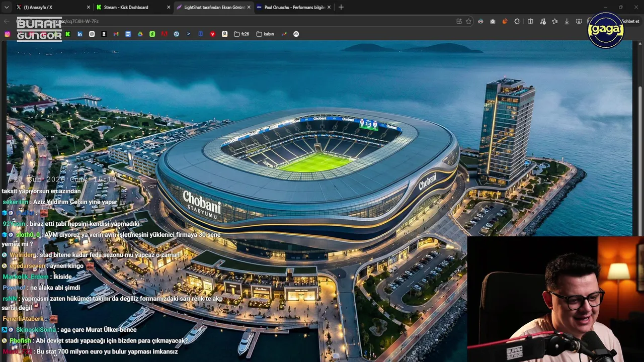
Task: Click chat username 92Yasin
Action: (x=13, y=224)
